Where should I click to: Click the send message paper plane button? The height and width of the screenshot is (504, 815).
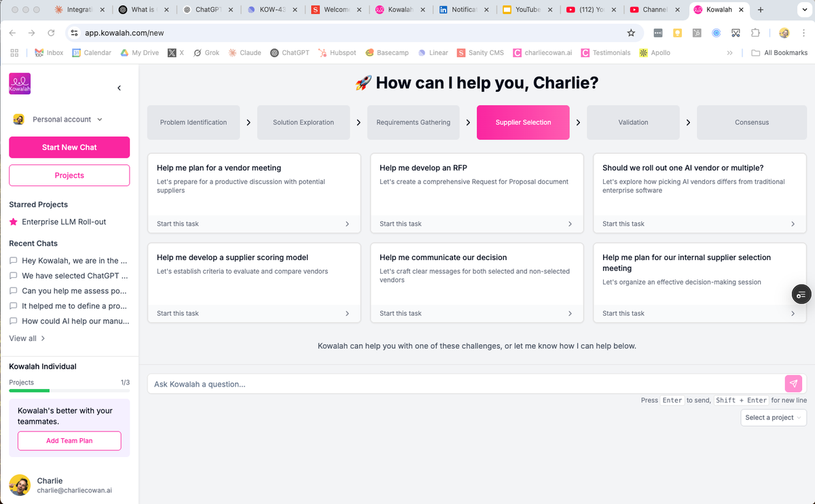tap(793, 383)
